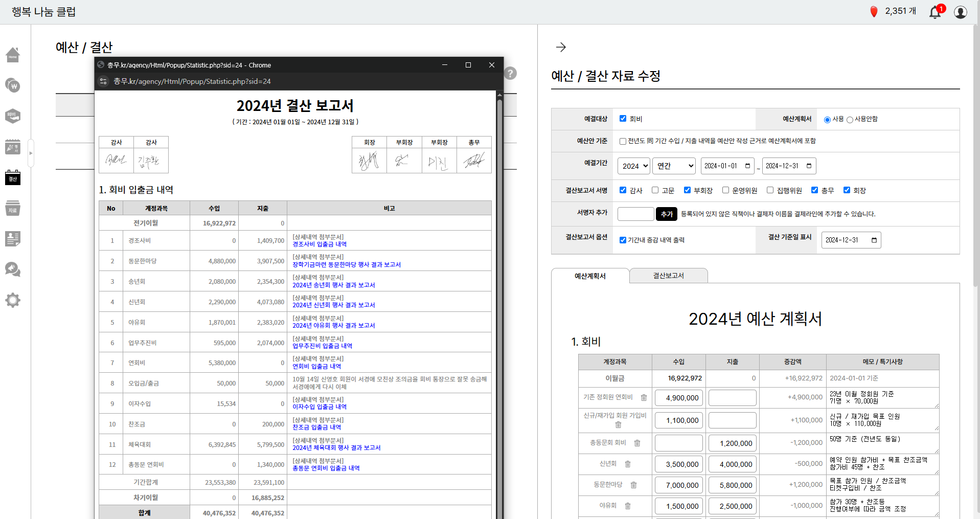Open the 자료 archive sidebar icon
Image resolution: width=980 pixels, height=519 pixels.
tap(13, 208)
